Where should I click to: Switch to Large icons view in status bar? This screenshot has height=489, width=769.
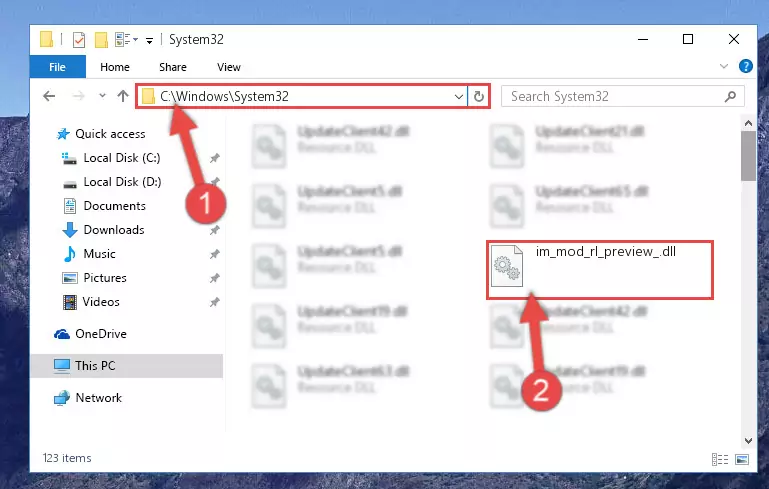[x=742, y=460]
